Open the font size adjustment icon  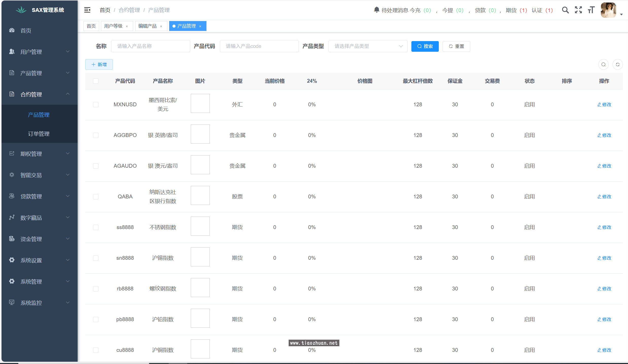(x=591, y=10)
